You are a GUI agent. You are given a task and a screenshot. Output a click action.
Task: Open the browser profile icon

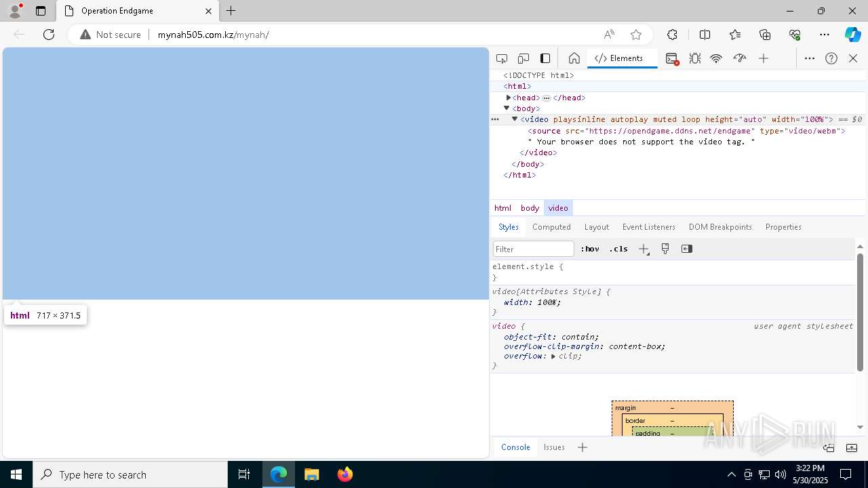pos(15,11)
